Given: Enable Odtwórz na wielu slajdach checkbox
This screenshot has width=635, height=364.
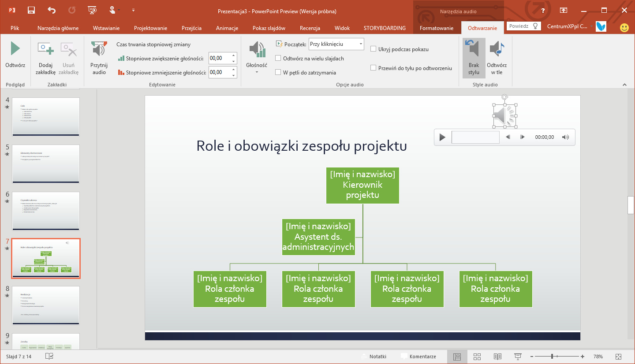Looking at the screenshot, I should coord(278,58).
